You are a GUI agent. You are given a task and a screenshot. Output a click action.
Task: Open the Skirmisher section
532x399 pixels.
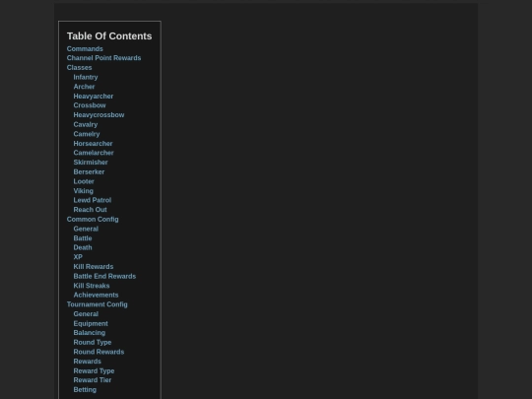coord(91,163)
